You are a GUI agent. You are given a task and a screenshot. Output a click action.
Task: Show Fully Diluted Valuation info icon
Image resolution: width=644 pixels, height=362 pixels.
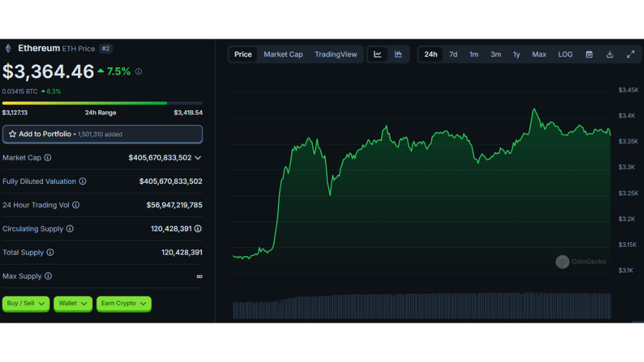pos(82,181)
